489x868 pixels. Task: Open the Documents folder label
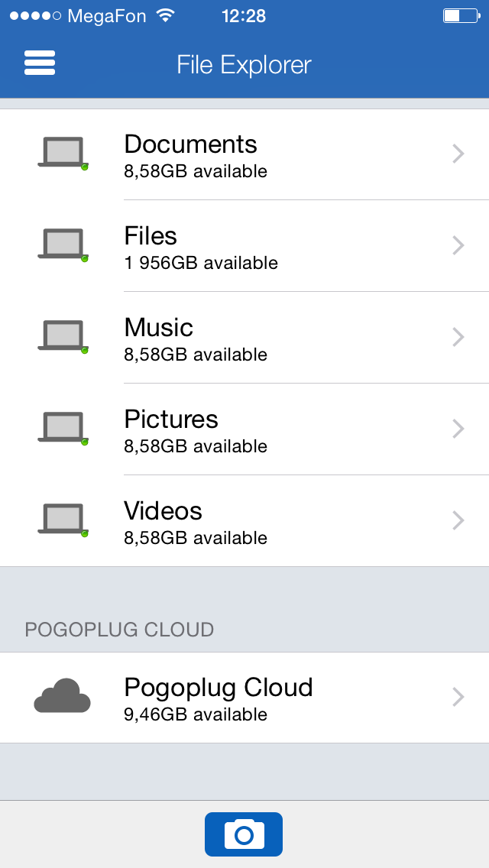click(190, 144)
